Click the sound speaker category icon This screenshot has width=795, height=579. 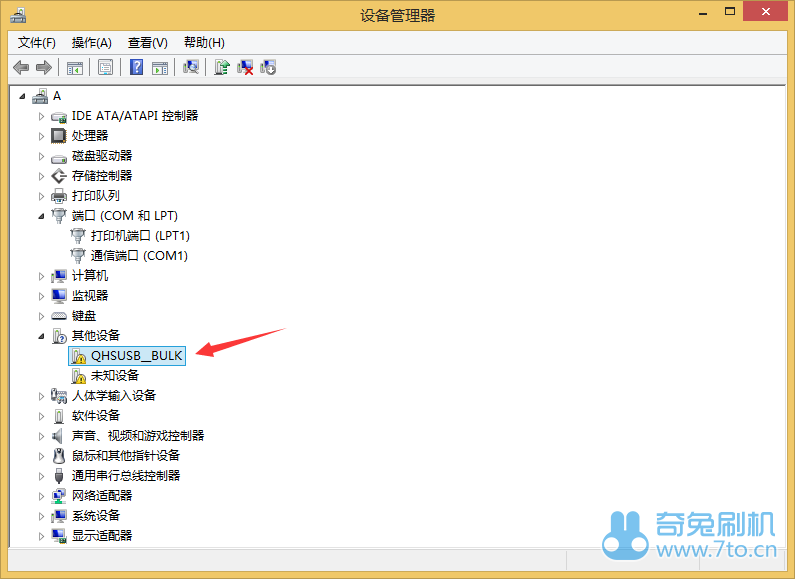pos(58,436)
